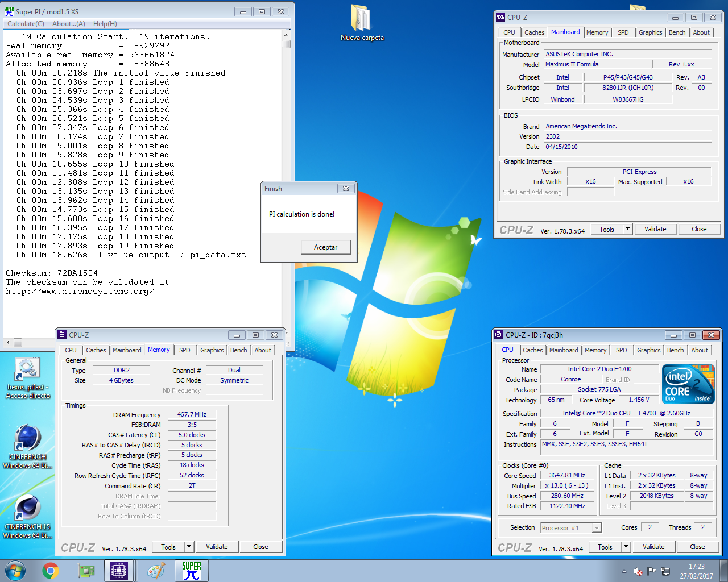Click the DRAM Frequency 467.7 MHz value
Screen dimensions: 728x582
tap(192, 414)
